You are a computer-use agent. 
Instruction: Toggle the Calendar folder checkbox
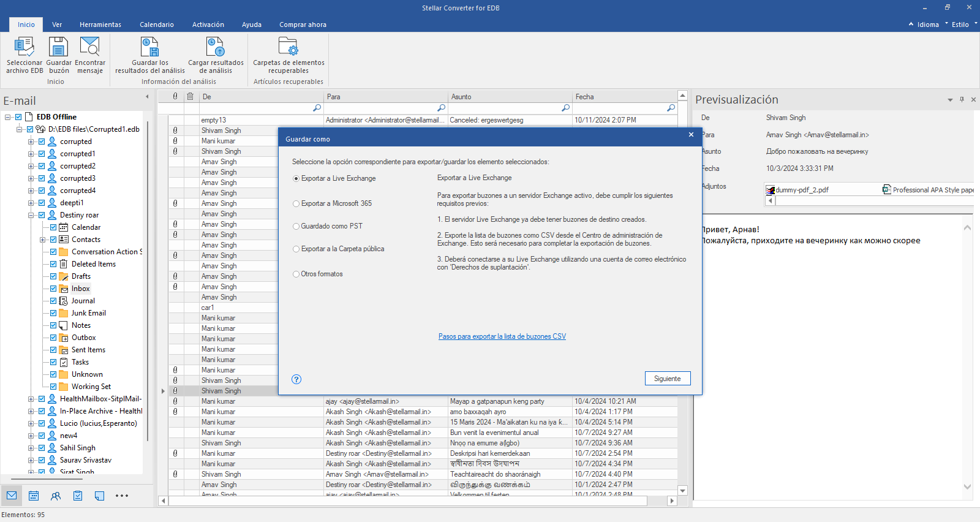coord(53,227)
